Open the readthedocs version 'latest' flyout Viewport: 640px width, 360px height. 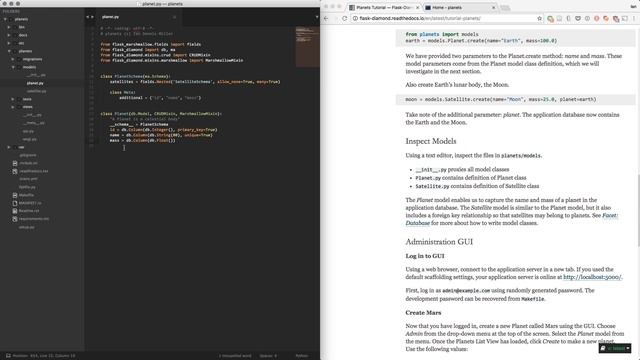615,348
